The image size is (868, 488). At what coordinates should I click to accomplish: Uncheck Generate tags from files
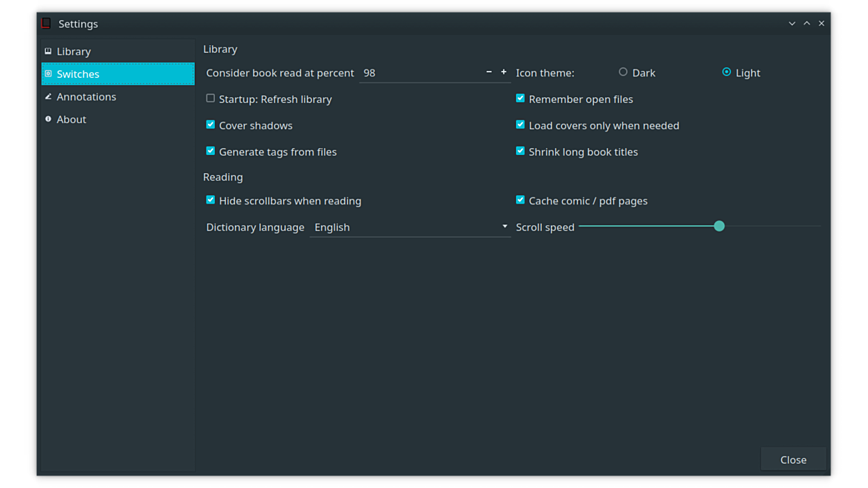click(x=210, y=152)
